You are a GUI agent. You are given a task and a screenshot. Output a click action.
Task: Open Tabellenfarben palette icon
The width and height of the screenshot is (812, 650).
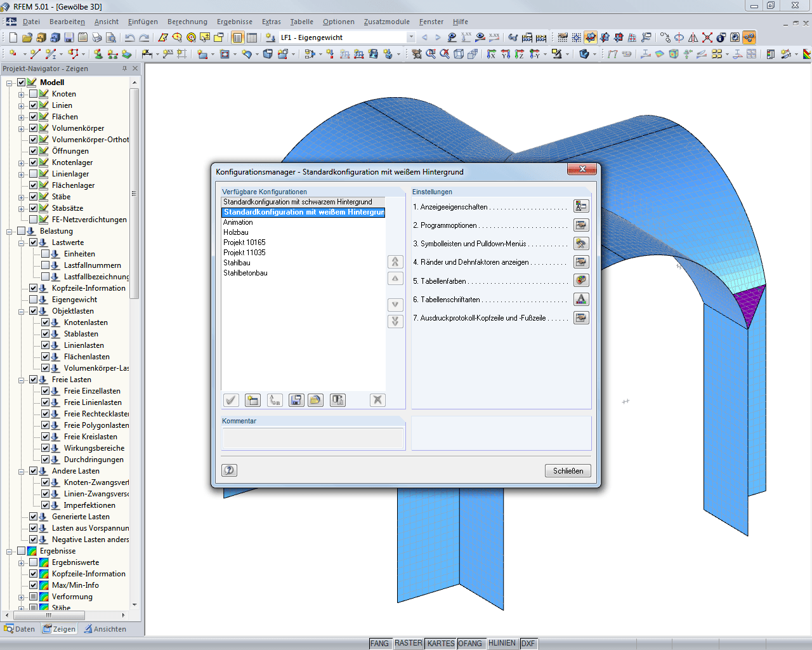[581, 281]
